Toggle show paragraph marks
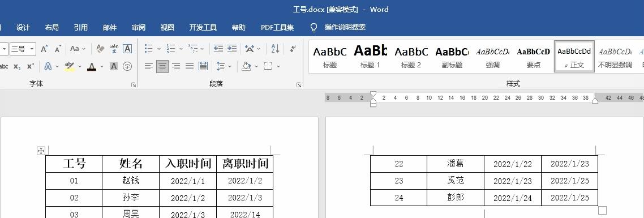Viewport: 644px width, 218px height. click(x=293, y=49)
